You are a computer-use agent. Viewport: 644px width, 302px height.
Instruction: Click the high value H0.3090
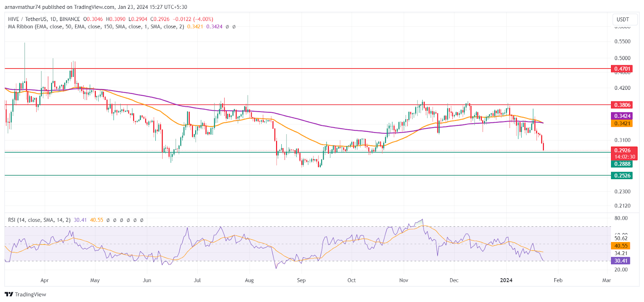[116, 19]
